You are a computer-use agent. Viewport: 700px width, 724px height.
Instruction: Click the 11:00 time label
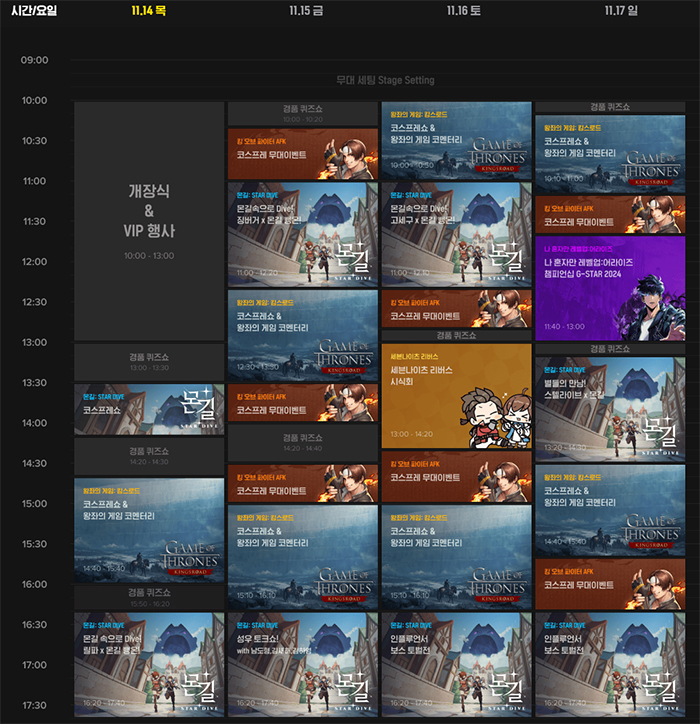pyautogui.click(x=34, y=181)
